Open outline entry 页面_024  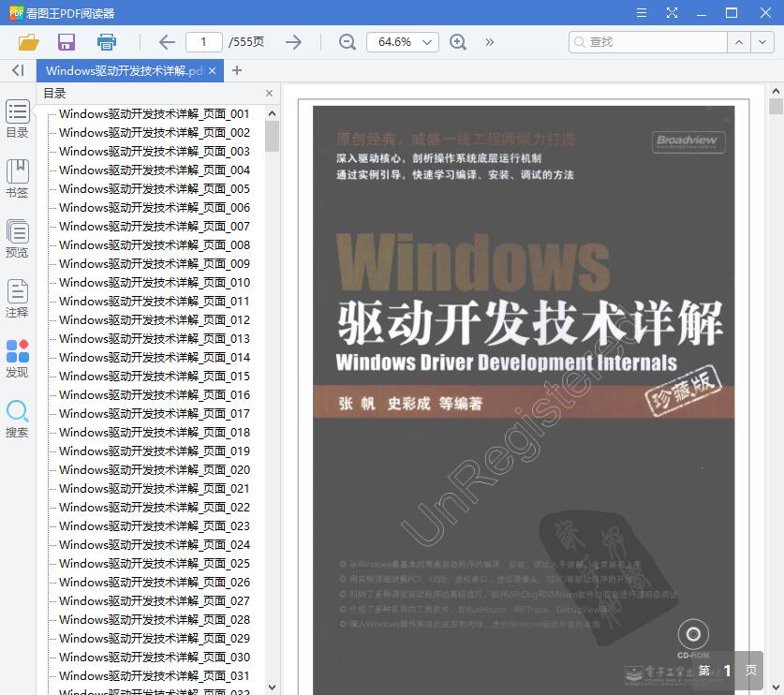click(x=154, y=545)
